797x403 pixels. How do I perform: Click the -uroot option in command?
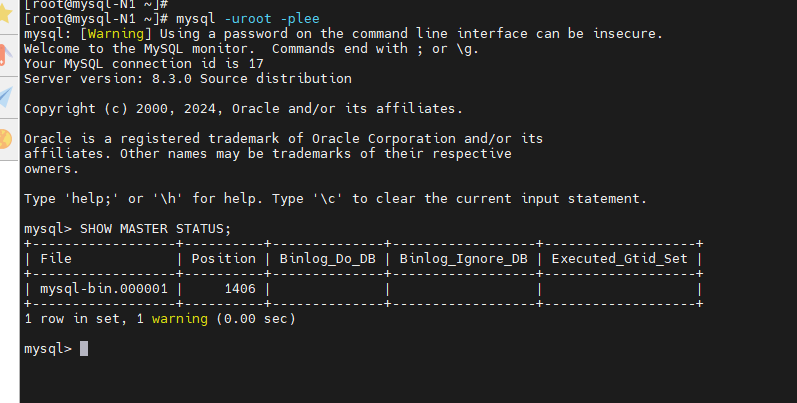(x=248, y=19)
